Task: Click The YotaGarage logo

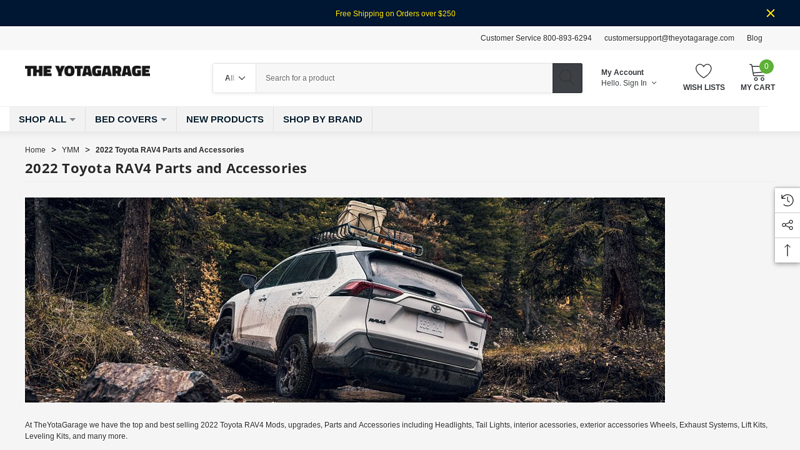Action: click(x=88, y=71)
